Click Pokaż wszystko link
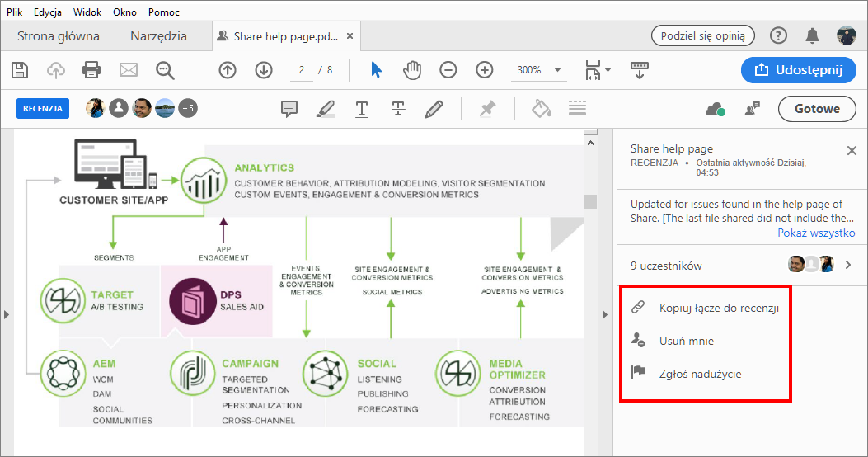Screen dimensions: 868x457 (x=816, y=233)
